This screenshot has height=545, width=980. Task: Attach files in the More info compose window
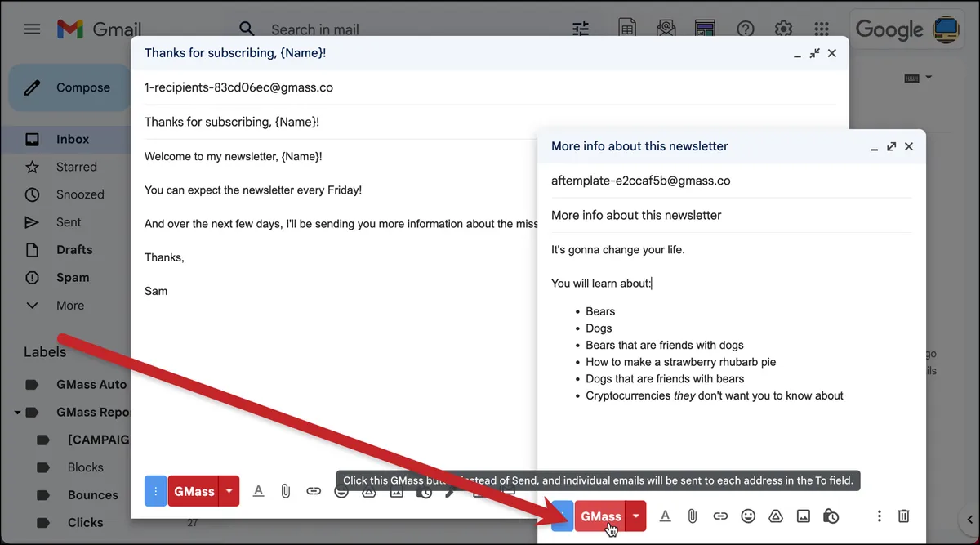click(x=692, y=516)
